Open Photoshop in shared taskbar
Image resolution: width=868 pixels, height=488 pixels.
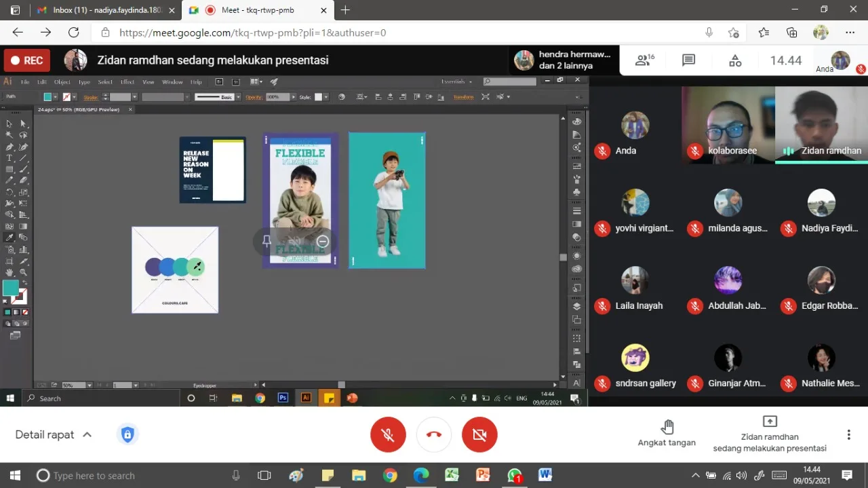(x=283, y=398)
